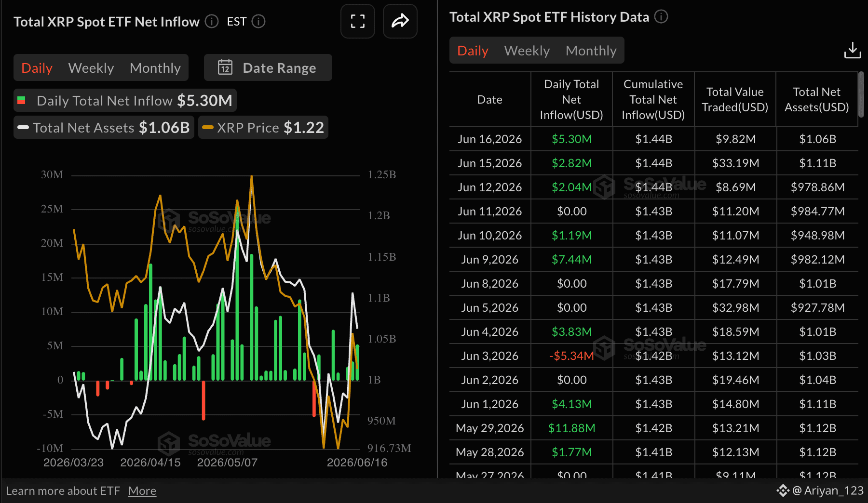Click the Jun 9,2026 date cell
Viewport: 868px width, 503px height.
pyautogui.click(x=490, y=260)
